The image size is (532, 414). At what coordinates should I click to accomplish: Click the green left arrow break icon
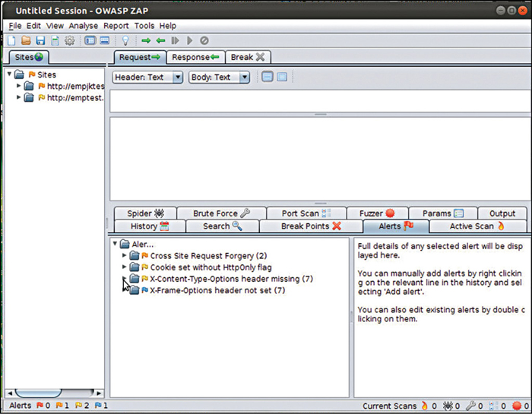pyautogui.click(x=160, y=40)
